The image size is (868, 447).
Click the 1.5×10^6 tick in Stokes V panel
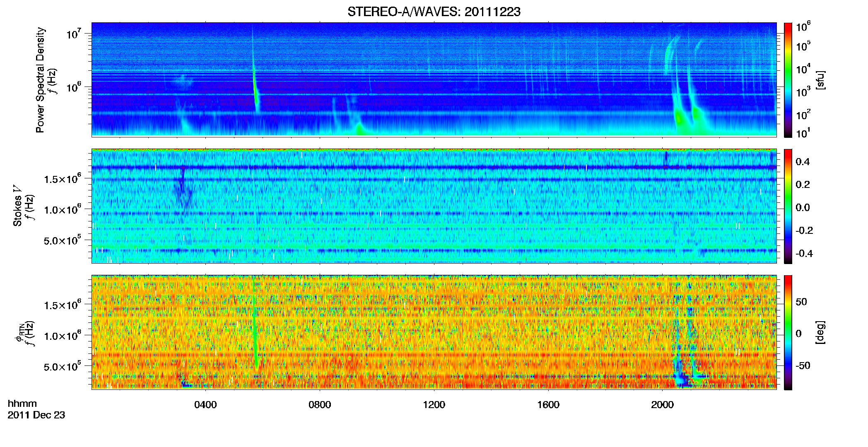coord(63,179)
